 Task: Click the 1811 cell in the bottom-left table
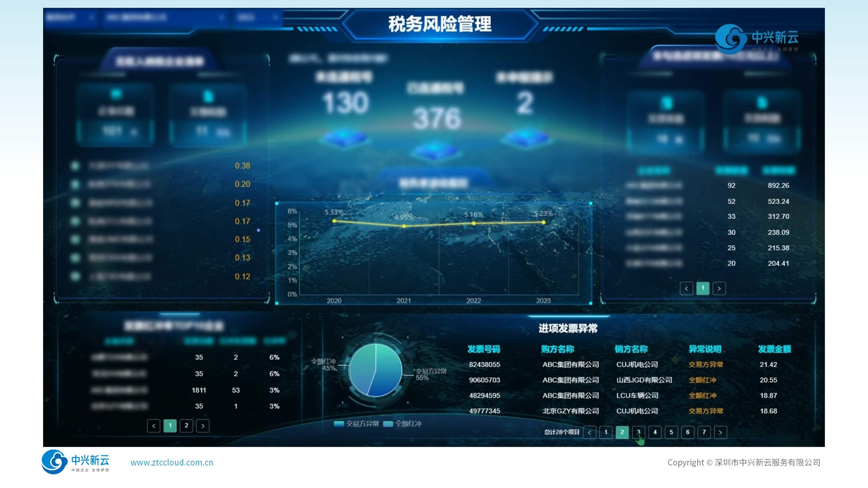click(x=199, y=390)
